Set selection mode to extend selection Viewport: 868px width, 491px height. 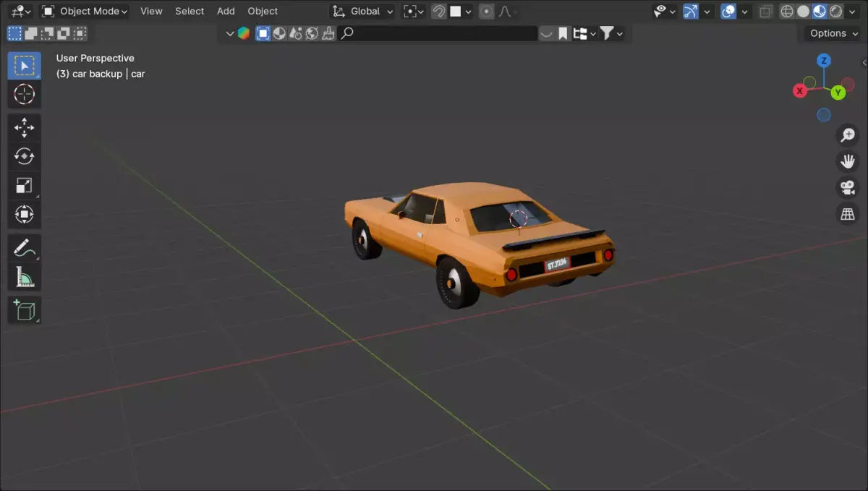pyautogui.click(x=31, y=33)
